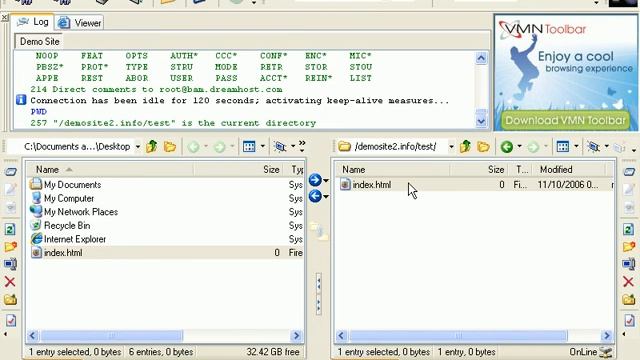
Task: Expand the local toolbar overflow chevron
Action: click(302, 146)
